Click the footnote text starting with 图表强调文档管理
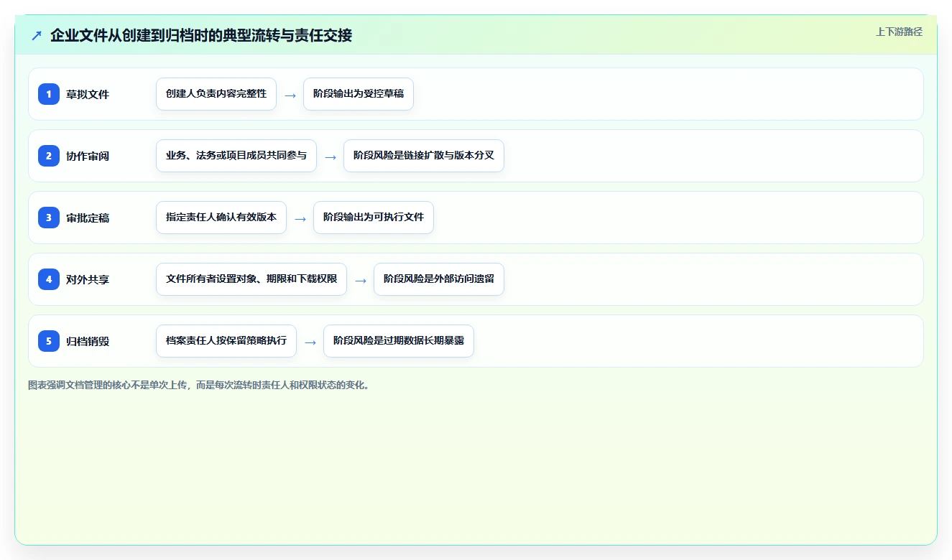 200,385
